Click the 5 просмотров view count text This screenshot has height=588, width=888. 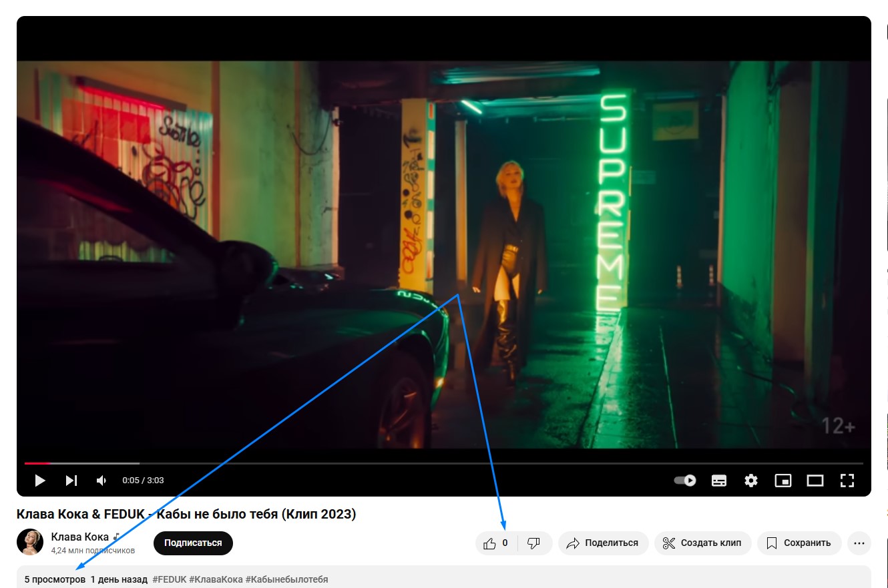[55, 579]
